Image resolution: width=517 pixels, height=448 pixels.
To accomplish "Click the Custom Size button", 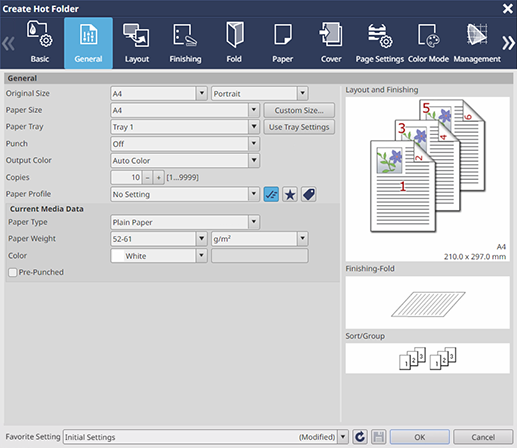I will tap(299, 110).
